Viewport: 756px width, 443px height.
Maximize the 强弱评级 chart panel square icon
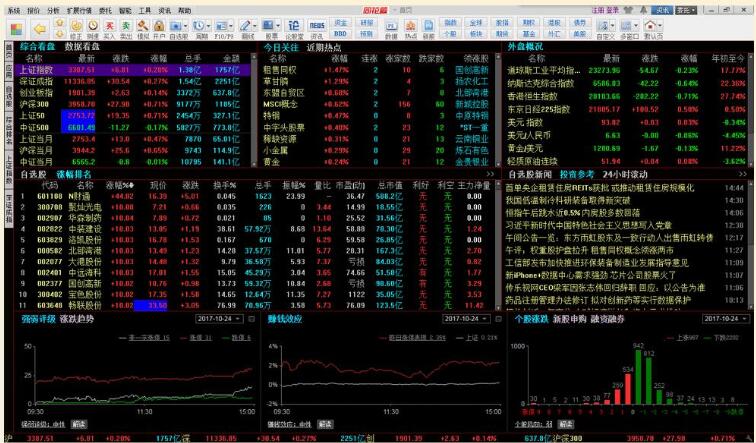(252, 319)
